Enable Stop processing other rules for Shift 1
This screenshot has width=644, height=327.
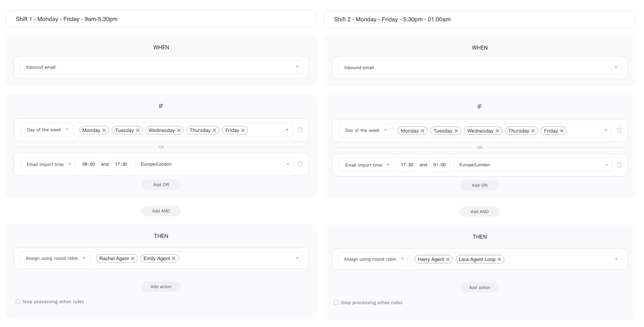(x=18, y=301)
